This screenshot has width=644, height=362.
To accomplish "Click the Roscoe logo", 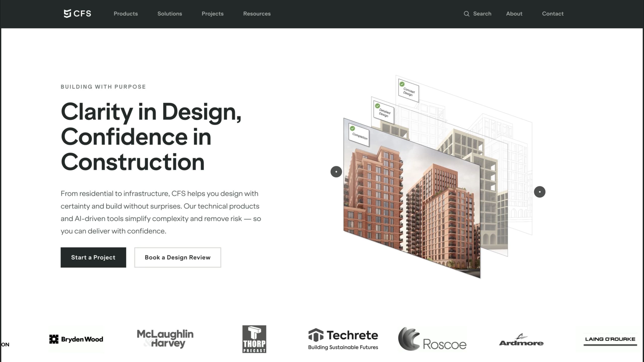I will click(432, 339).
